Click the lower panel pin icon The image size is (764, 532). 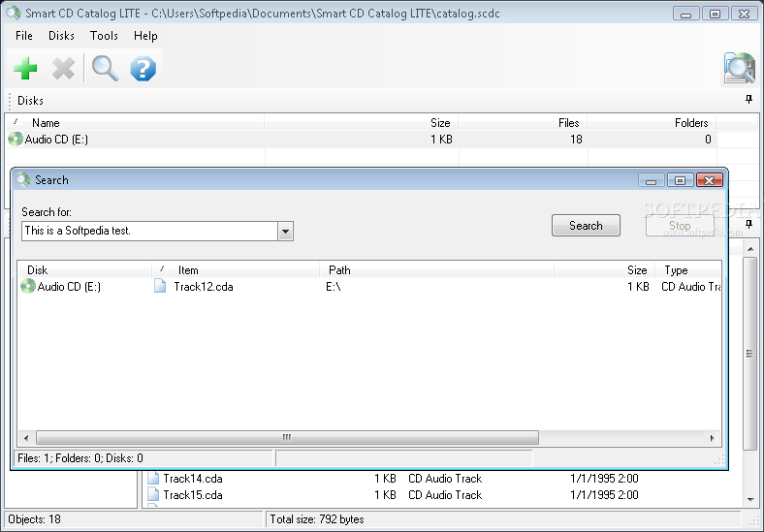[748, 224]
